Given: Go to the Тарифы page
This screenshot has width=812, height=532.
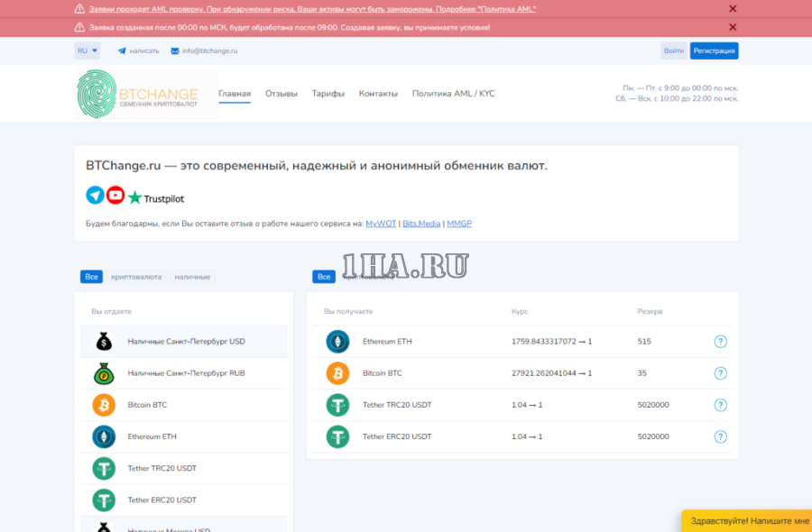Looking at the screenshot, I should point(328,94).
